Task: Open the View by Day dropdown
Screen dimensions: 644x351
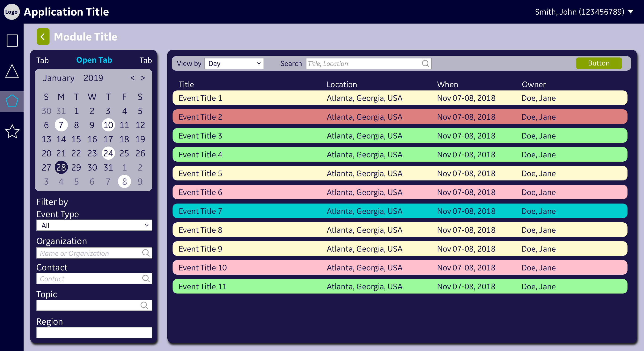Action: coord(234,63)
